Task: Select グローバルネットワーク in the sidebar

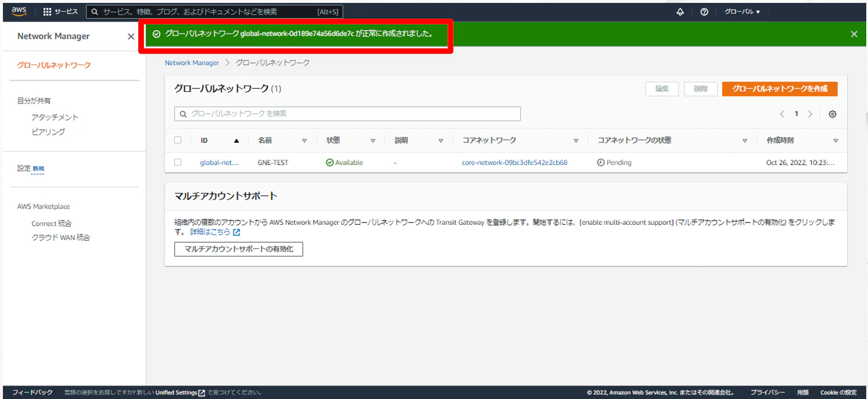Action: point(54,65)
